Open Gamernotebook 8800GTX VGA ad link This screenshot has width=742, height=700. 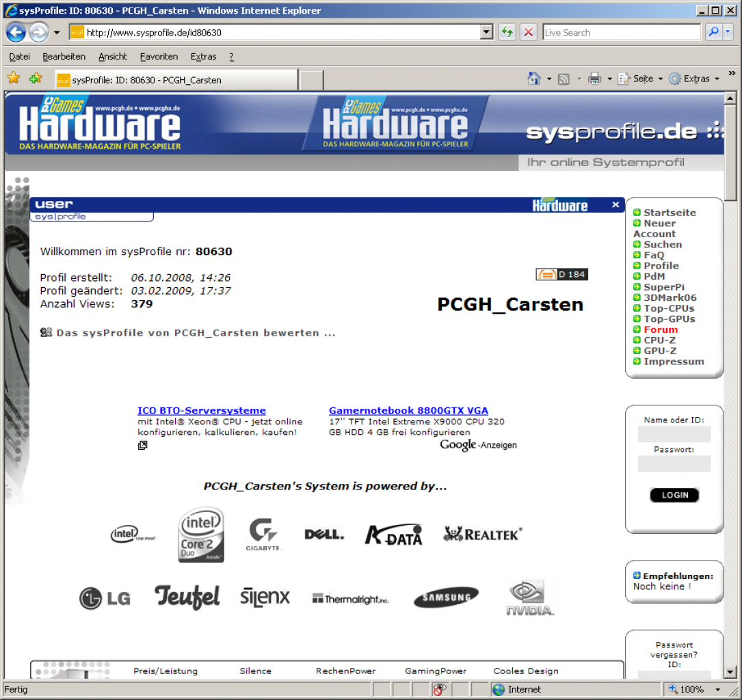tap(408, 411)
